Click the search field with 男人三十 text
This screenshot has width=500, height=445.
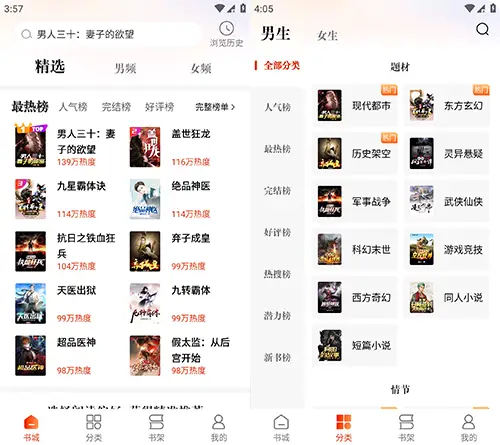pos(108,34)
